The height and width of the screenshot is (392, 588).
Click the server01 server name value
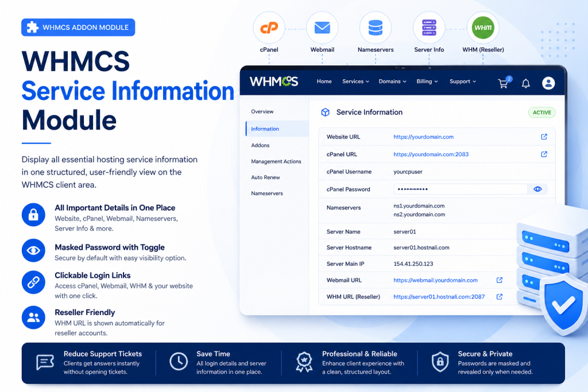point(405,232)
